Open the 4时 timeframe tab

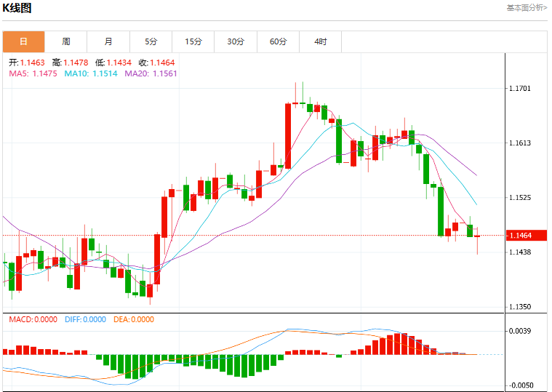coord(320,41)
